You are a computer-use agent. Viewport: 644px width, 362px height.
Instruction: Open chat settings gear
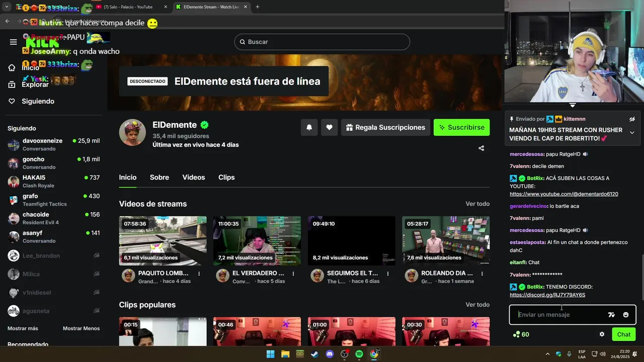(602, 334)
